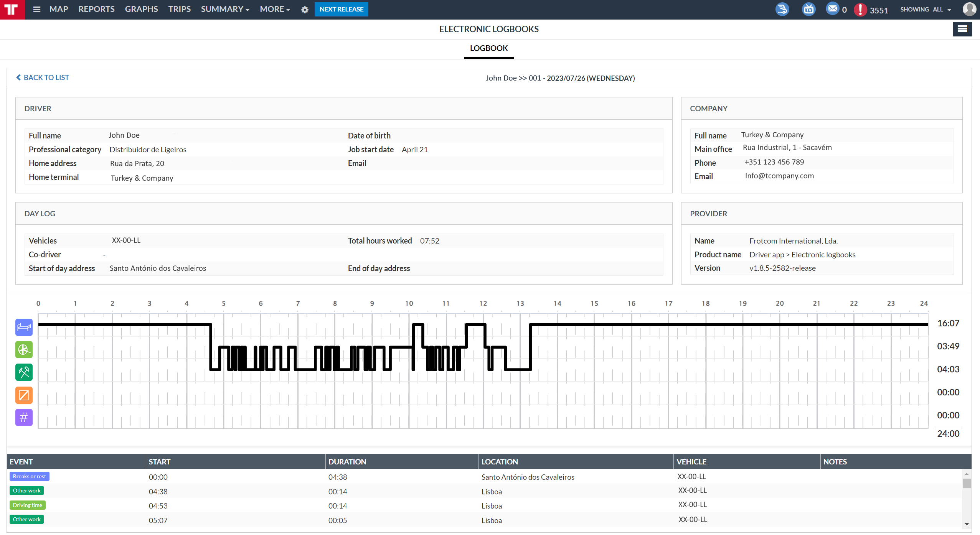Image resolution: width=980 pixels, height=535 pixels.
Task: Open the messages envelope icon
Action: (832, 9)
